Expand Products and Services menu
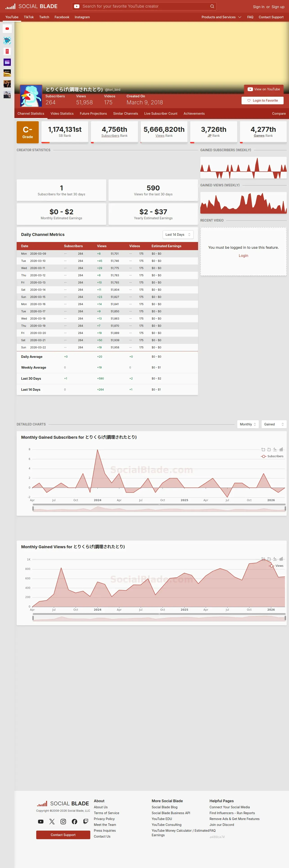 point(221,17)
